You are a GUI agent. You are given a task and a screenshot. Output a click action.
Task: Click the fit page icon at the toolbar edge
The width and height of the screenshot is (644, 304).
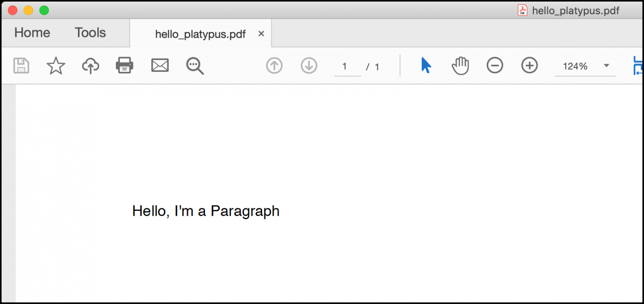tap(638, 66)
